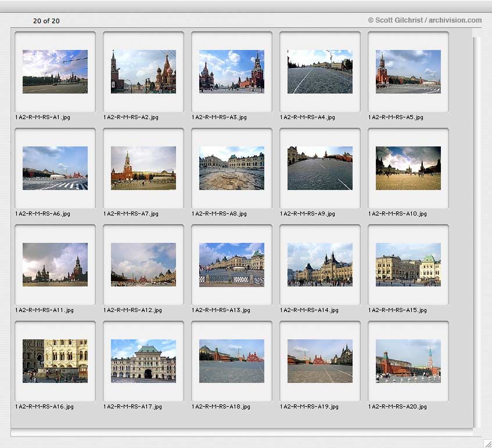Click the filename 1A2-R-M-RS-A14.jpg

click(310, 310)
